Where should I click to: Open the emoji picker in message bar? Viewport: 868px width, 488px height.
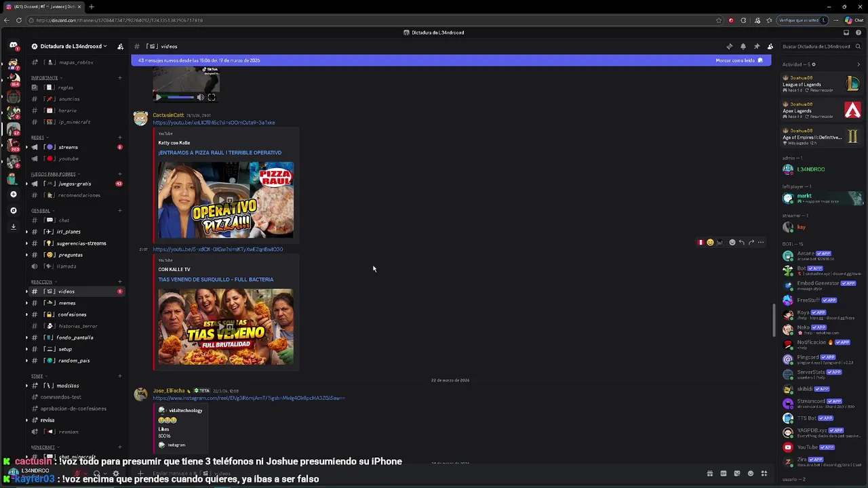(750, 474)
